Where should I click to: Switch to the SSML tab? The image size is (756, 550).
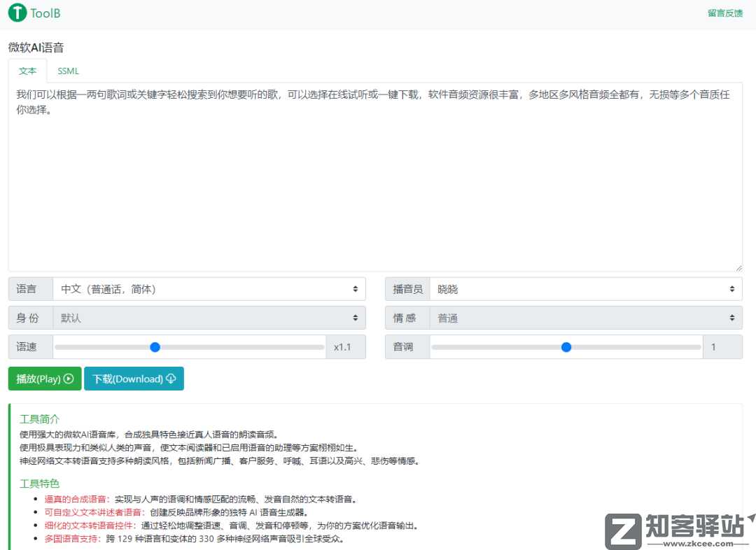click(68, 71)
